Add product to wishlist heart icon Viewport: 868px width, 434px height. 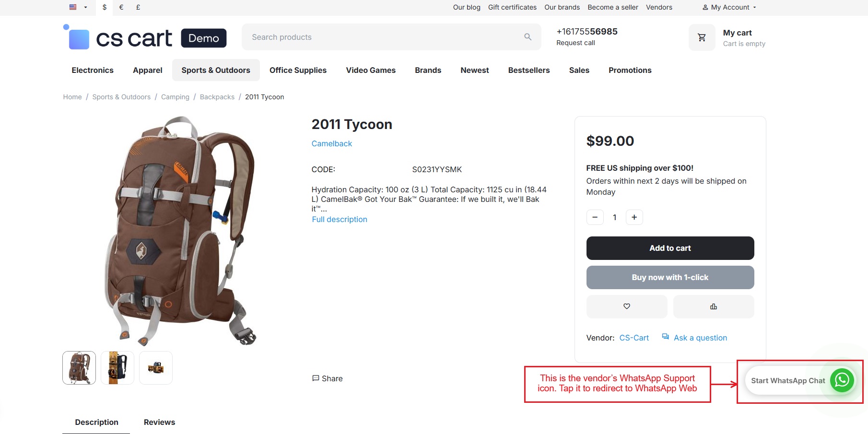click(x=626, y=306)
